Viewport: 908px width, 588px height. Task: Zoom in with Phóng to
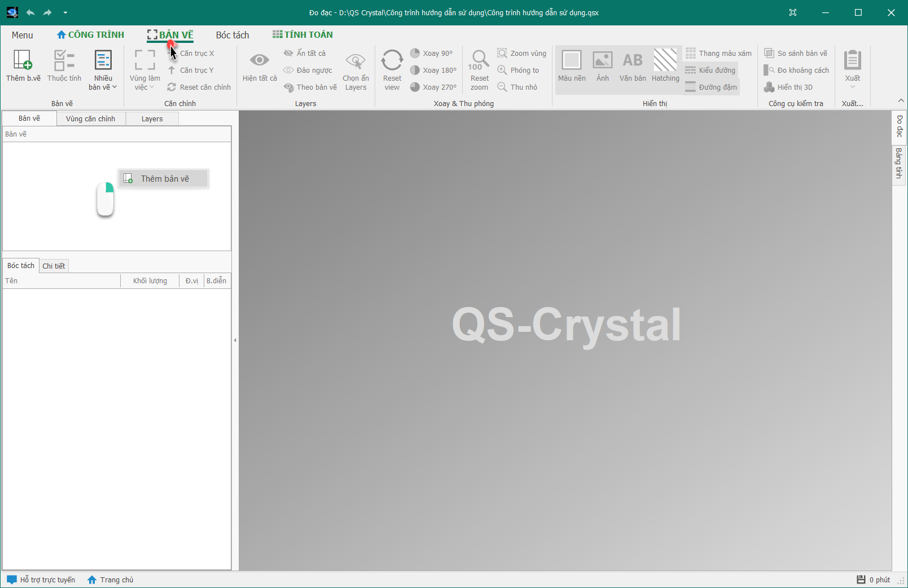pos(518,70)
